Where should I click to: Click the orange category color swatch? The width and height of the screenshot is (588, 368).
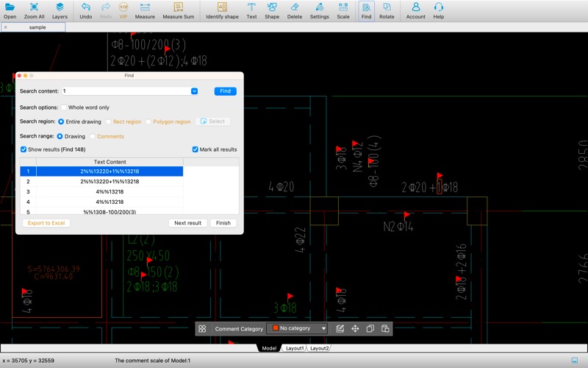click(x=276, y=329)
